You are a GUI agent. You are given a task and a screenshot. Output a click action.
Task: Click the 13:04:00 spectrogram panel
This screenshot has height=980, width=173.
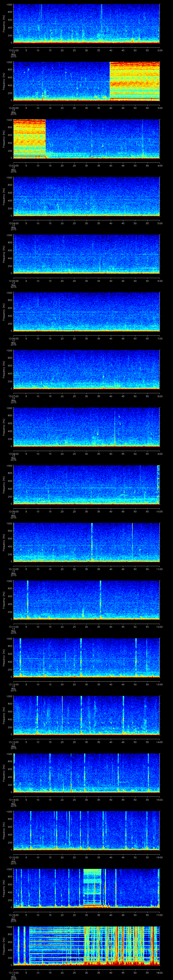point(86,196)
